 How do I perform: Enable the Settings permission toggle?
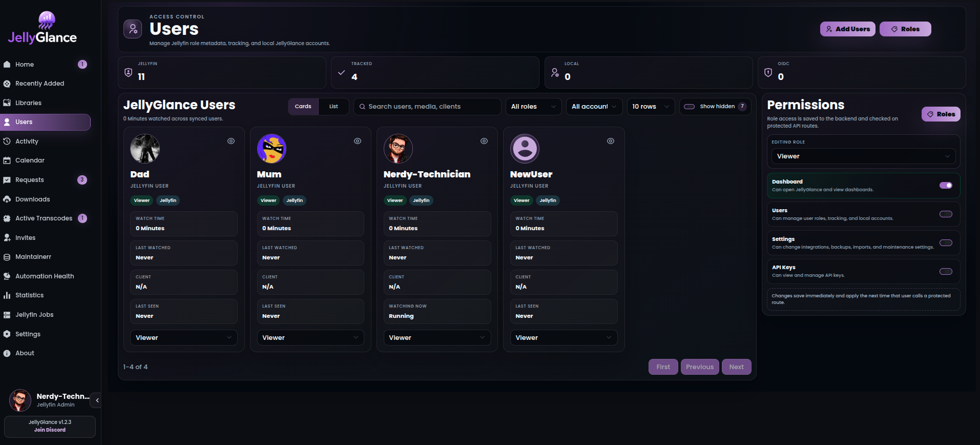[x=946, y=243]
